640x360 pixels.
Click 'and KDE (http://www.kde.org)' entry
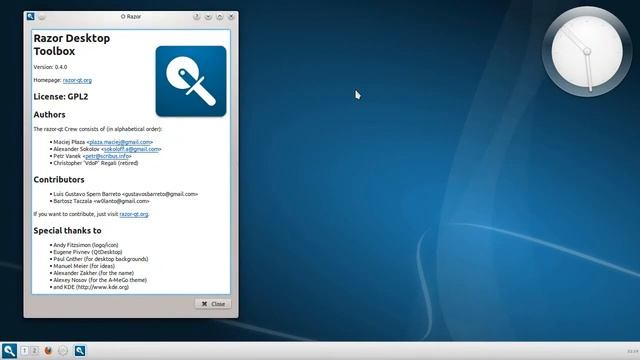click(91, 287)
